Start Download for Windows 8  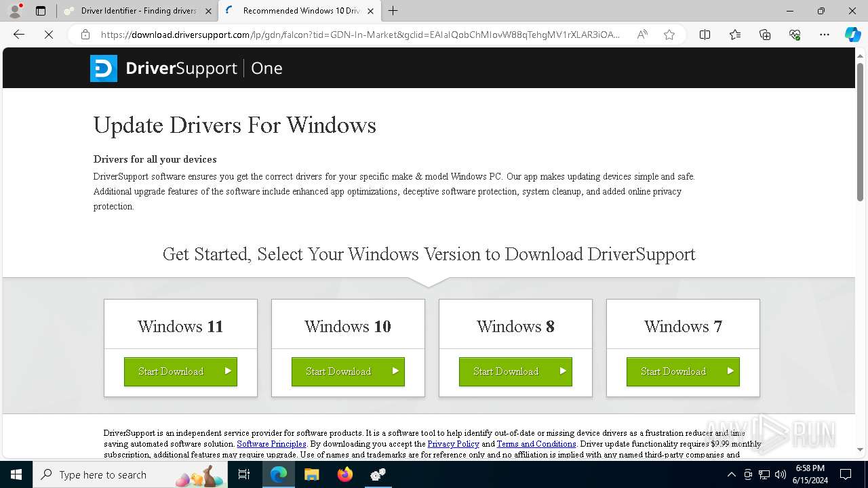point(515,371)
